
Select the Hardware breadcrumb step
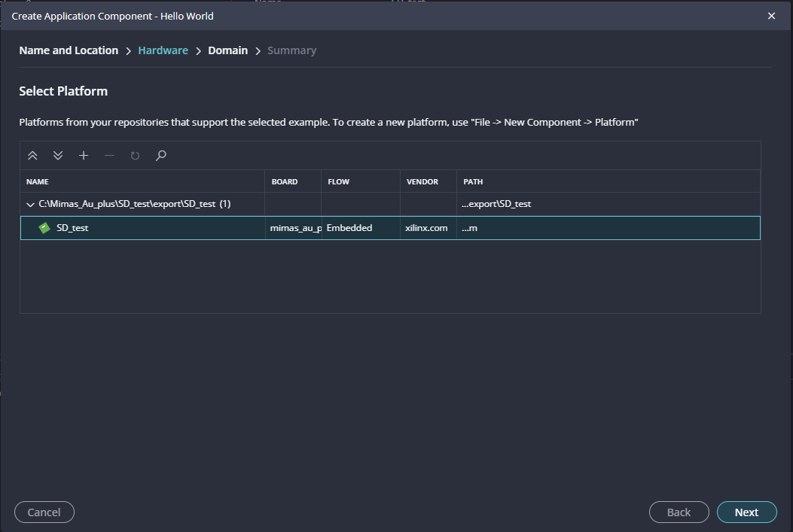tap(163, 50)
